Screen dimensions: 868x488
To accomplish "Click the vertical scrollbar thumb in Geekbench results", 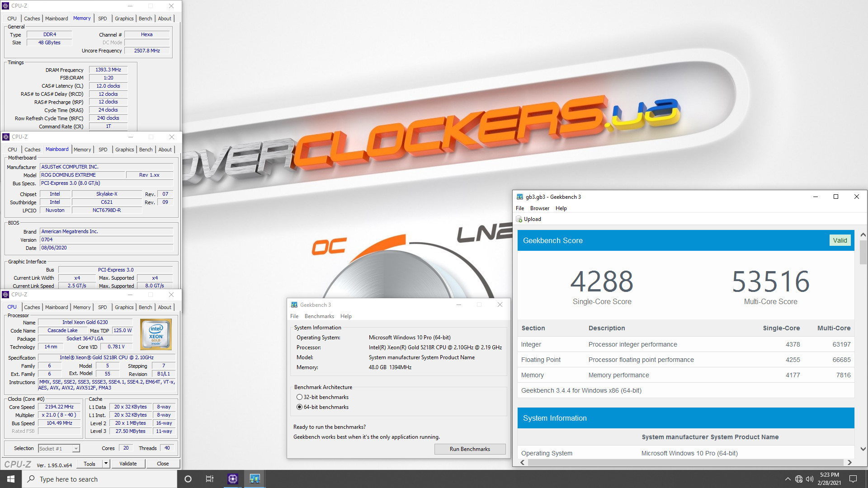I will [863, 252].
